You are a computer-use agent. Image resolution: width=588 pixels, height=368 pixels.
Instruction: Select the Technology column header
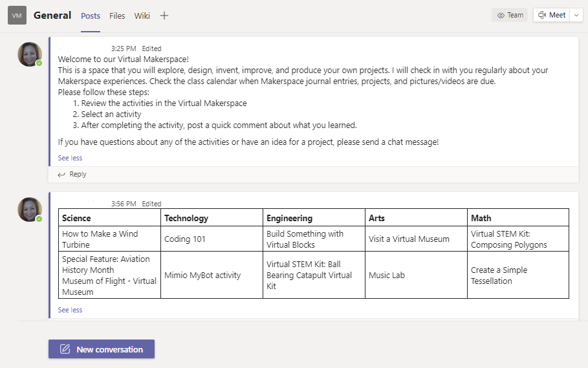[x=212, y=218]
